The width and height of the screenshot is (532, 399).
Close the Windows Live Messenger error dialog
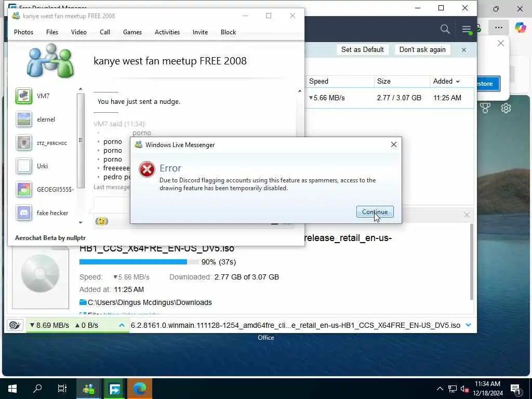coord(394,144)
